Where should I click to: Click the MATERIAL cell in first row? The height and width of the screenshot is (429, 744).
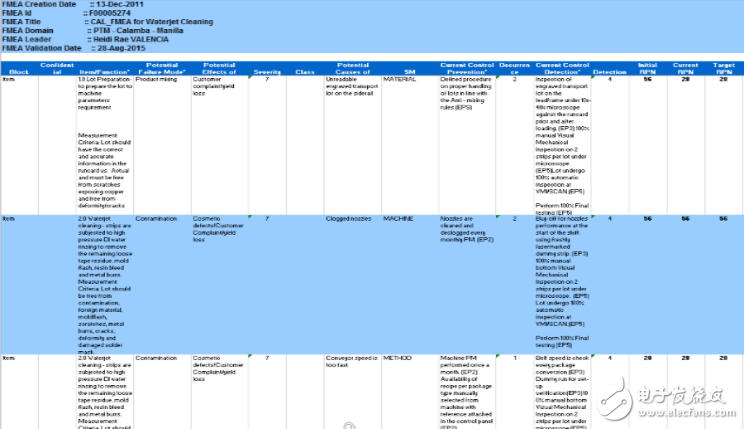tap(400, 79)
